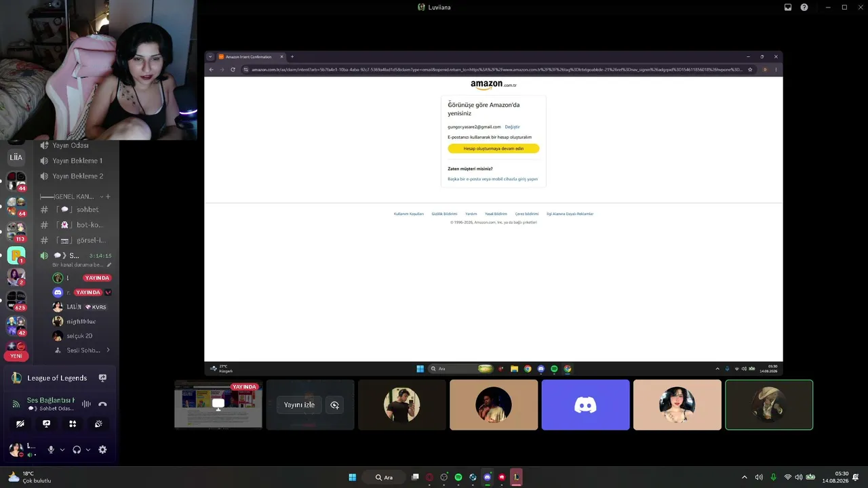This screenshot has height=488, width=868.
Task: Open the server with 42 unread badge
Action: click(x=16, y=325)
